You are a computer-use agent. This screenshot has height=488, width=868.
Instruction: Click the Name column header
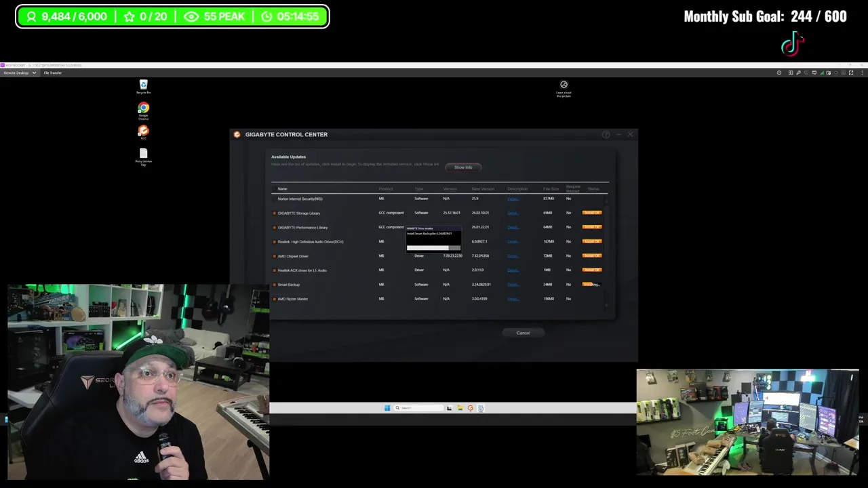(x=282, y=188)
